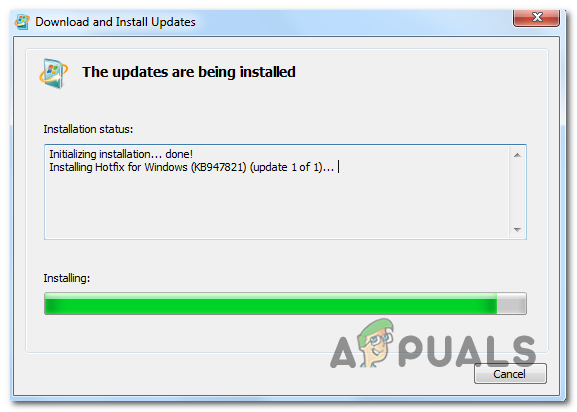This screenshot has width=577, height=412.
Task: Click the scroll down arrow in status box
Action: tap(517, 230)
